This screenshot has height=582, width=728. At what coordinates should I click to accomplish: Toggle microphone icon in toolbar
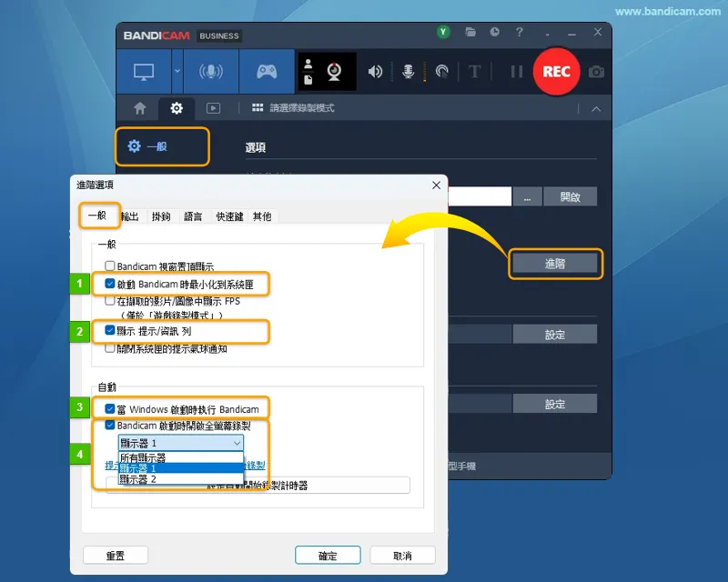coord(408,72)
